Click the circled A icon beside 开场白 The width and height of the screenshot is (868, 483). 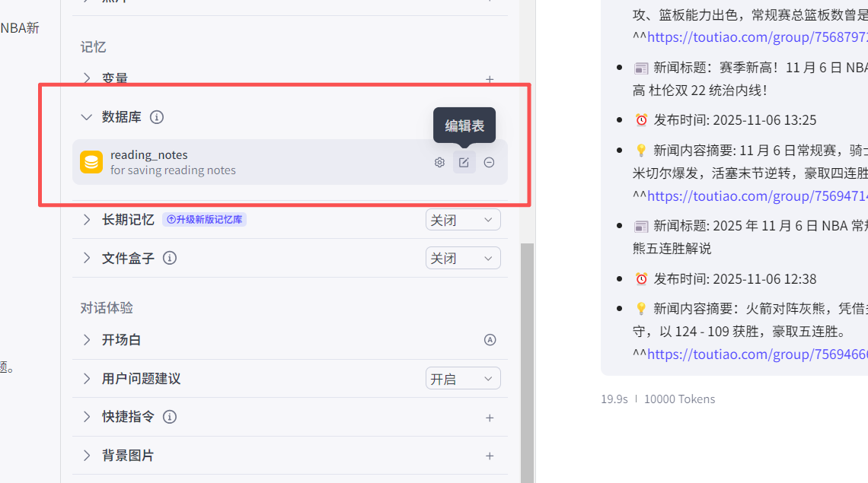[x=490, y=340]
